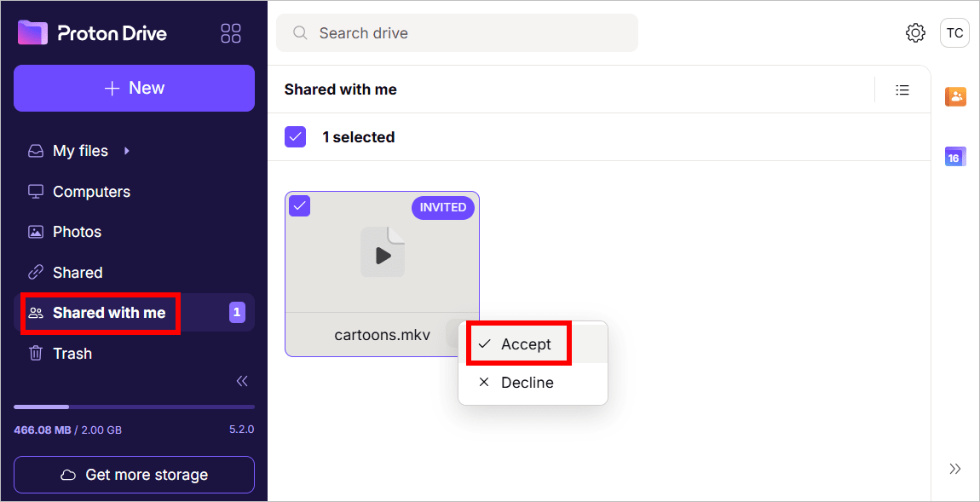Image resolution: width=980 pixels, height=502 pixels.
Task: Collapse sidebar with double-chevron icon
Action: tap(243, 381)
